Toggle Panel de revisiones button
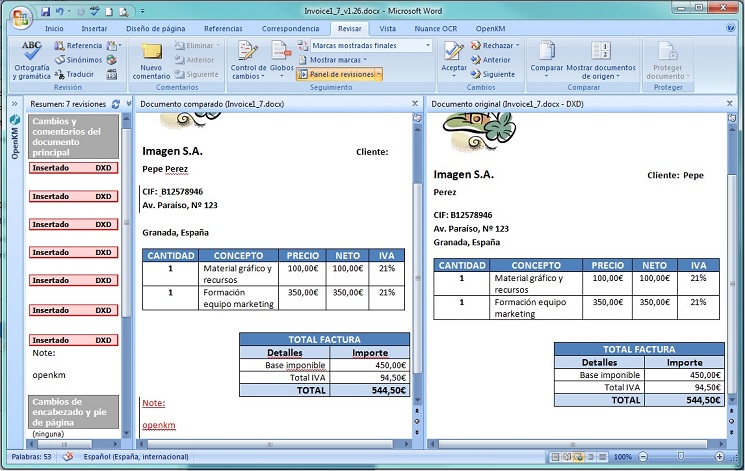Viewport: 745px width, 471px height. [x=336, y=74]
